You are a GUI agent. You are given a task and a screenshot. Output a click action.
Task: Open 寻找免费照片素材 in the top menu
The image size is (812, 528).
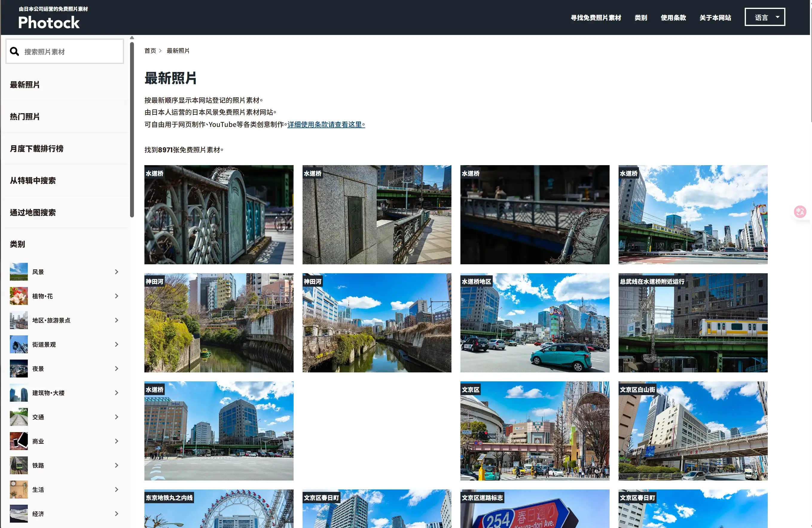(596, 18)
